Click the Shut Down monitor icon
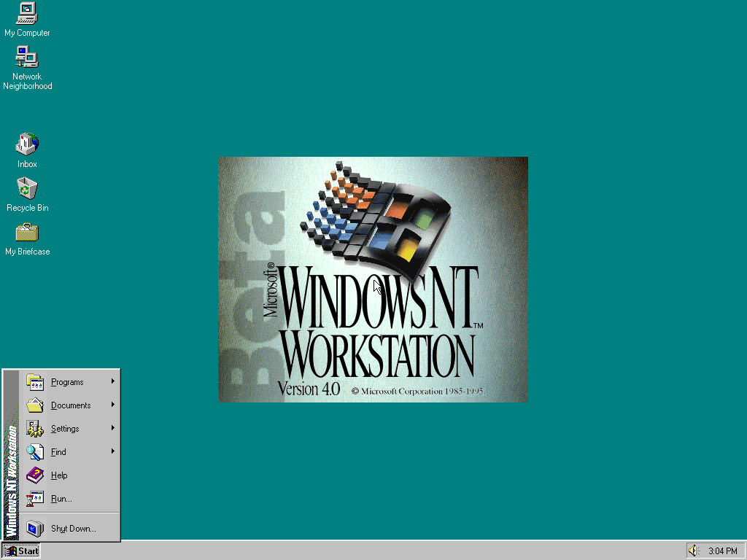This screenshot has width=747, height=560. click(35, 529)
